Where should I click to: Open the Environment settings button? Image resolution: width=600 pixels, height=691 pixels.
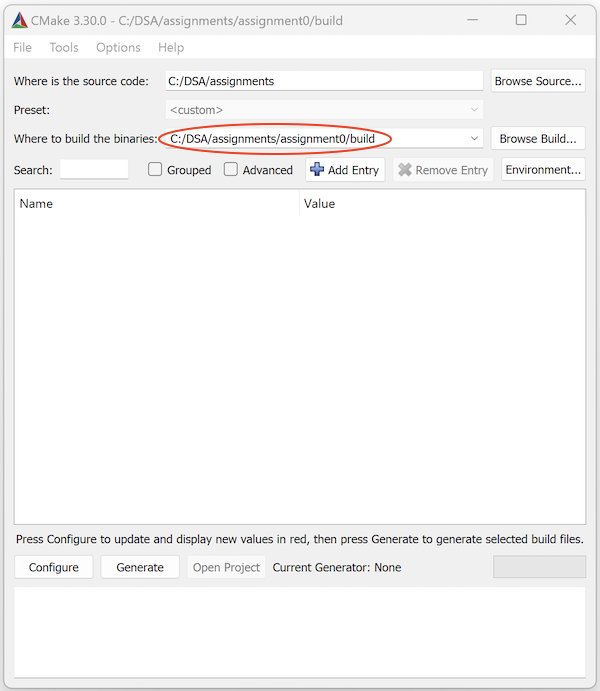pyautogui.click(x=543, y=170)
